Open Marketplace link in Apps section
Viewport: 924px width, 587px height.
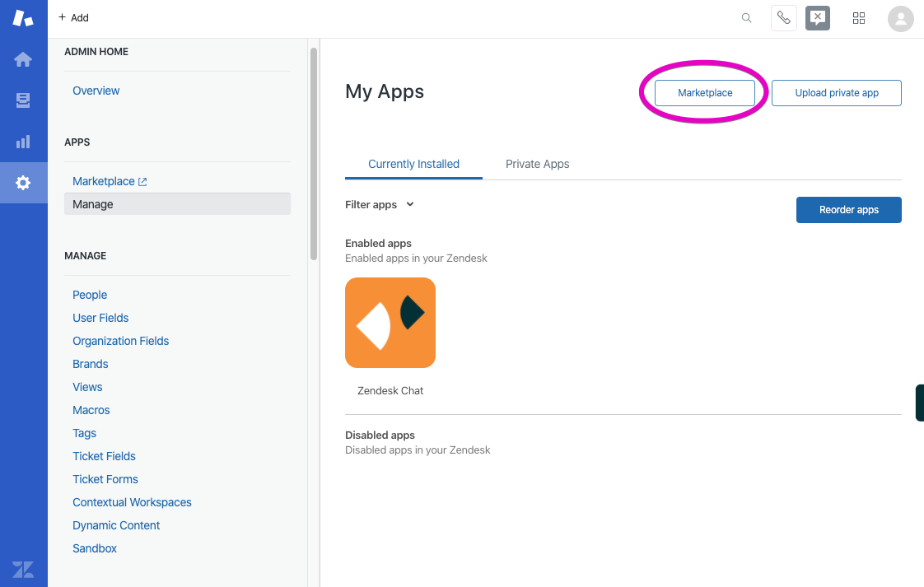[x=104, y=181]
